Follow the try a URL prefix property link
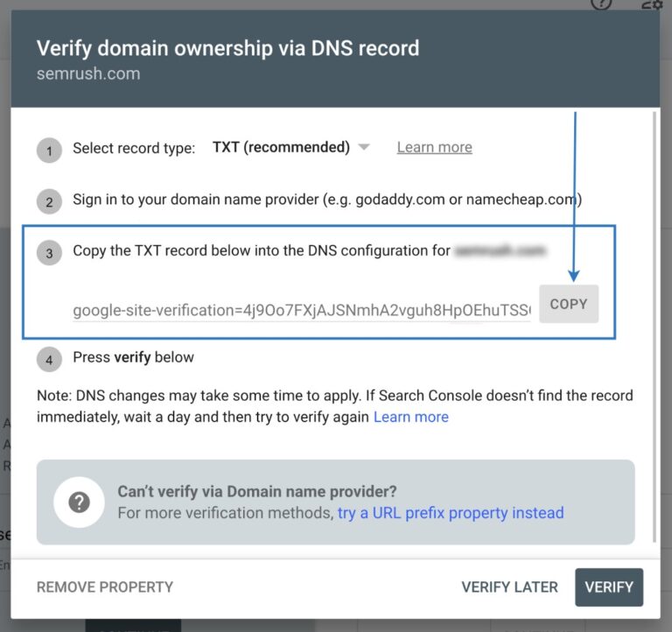Viewport: 672px width, 632px height. coord(451,513)
